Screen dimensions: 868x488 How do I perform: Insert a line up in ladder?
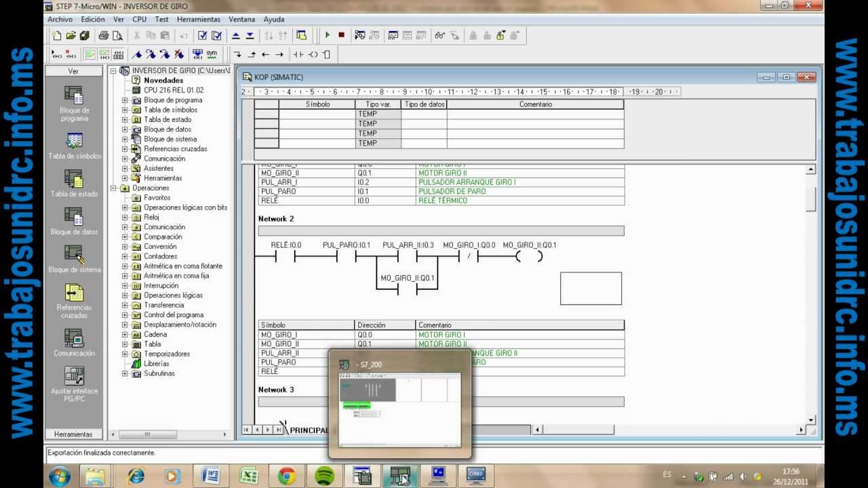252,54
